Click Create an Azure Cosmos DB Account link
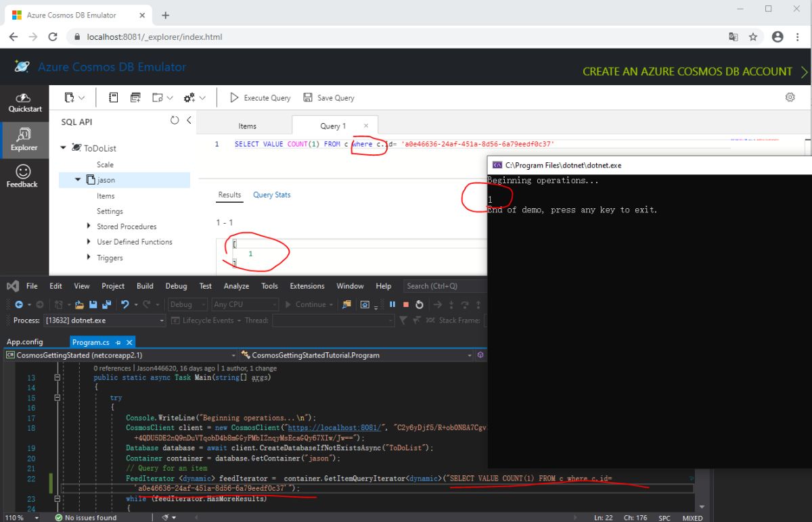The width and height of the screenshot is (812, 522). 695,71
